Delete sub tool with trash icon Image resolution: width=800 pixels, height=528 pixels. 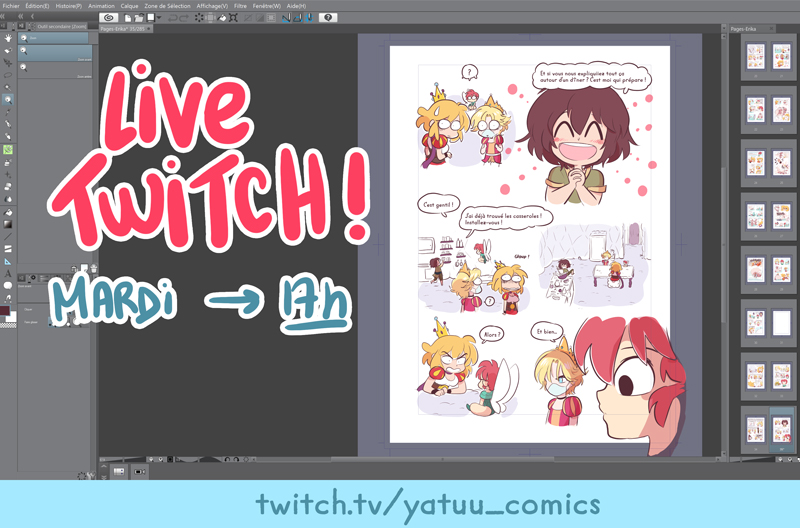pos(93,268)
